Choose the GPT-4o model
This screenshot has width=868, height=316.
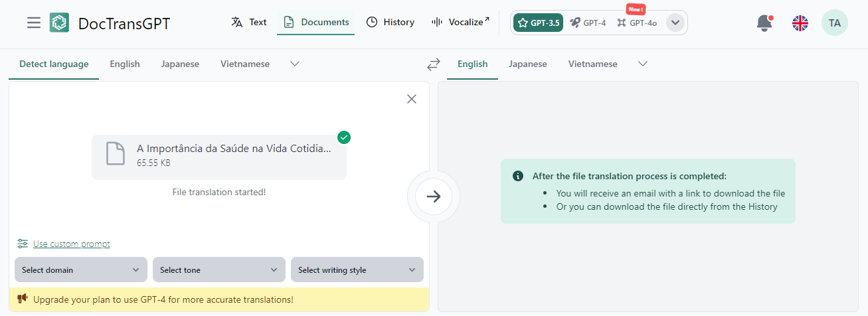pyautogui.click(x=637, y=23)
